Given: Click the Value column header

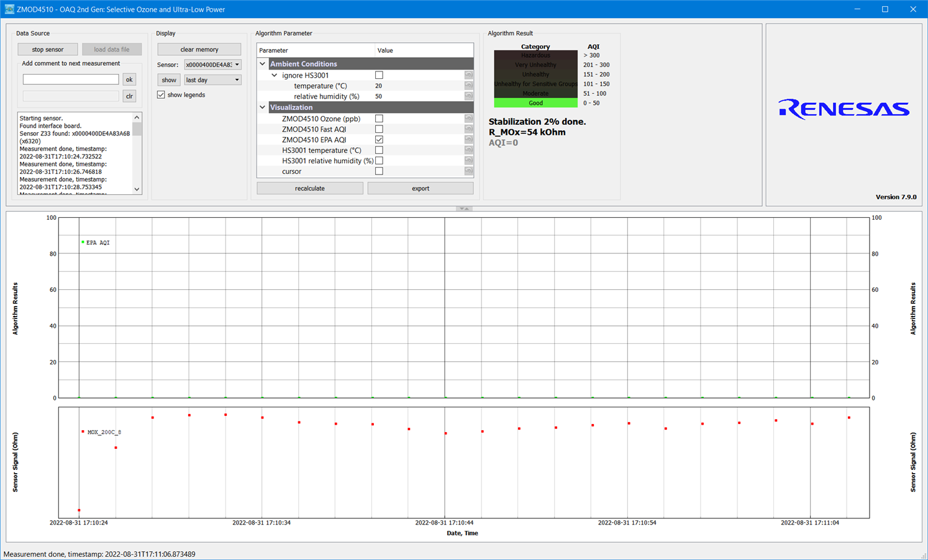Looking at the screenshot, I should pos(424,50).
